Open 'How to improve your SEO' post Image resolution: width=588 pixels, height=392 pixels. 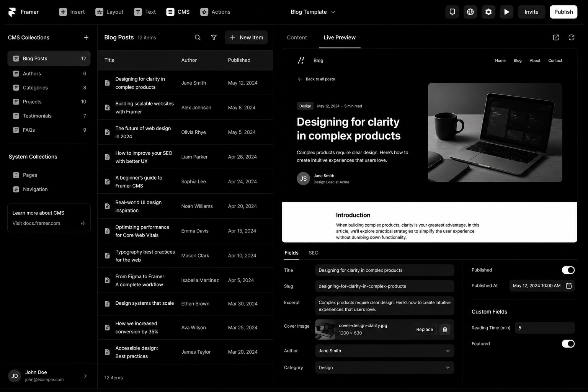click(x=185, y=157)
